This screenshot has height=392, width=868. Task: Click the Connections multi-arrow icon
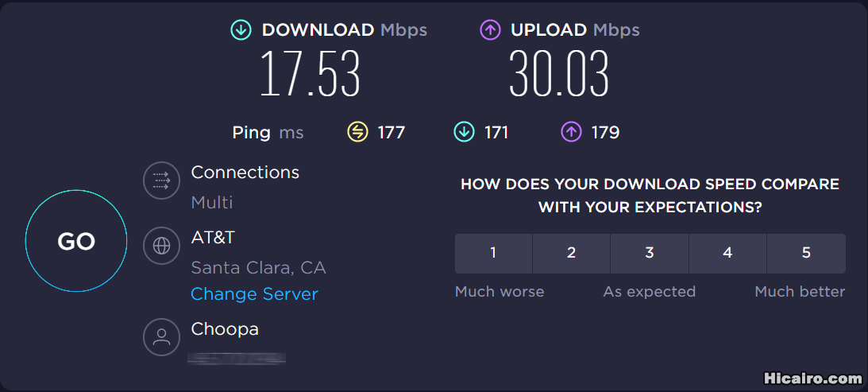coord(162,180)
